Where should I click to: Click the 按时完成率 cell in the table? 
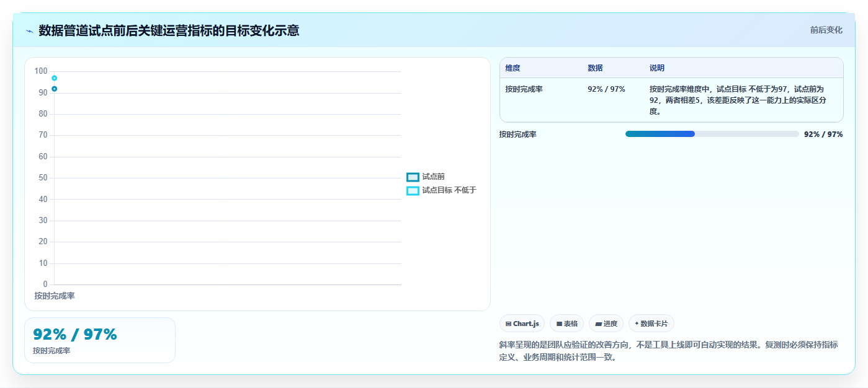524,89
